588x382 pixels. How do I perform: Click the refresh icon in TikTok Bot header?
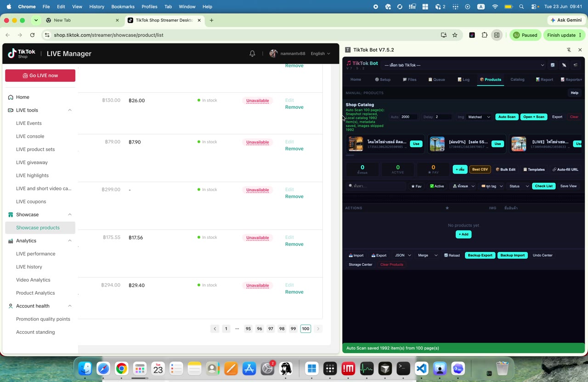[553, 65]
